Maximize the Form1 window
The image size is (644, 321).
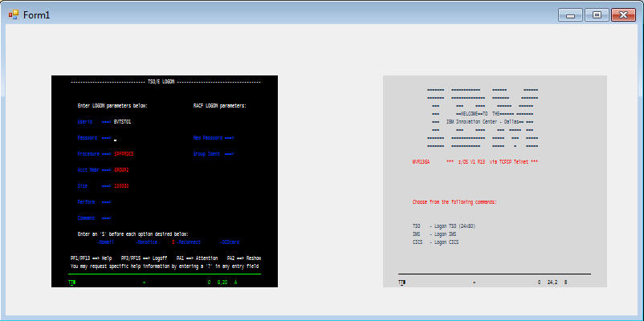[x=596, y=14]
